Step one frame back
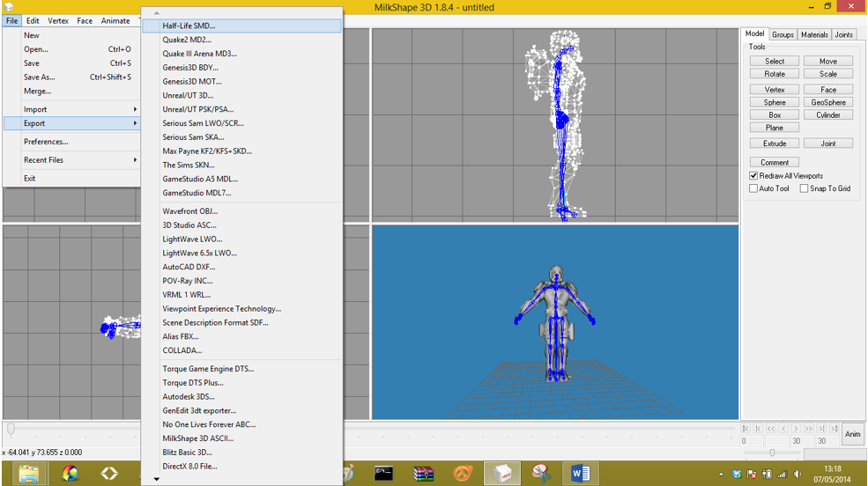The image size is (868, 486). [784, 429]
